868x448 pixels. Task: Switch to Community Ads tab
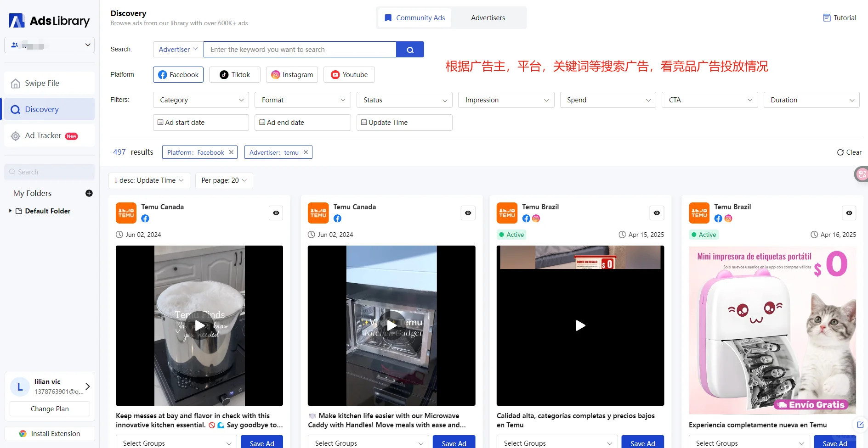coord(415,18)
